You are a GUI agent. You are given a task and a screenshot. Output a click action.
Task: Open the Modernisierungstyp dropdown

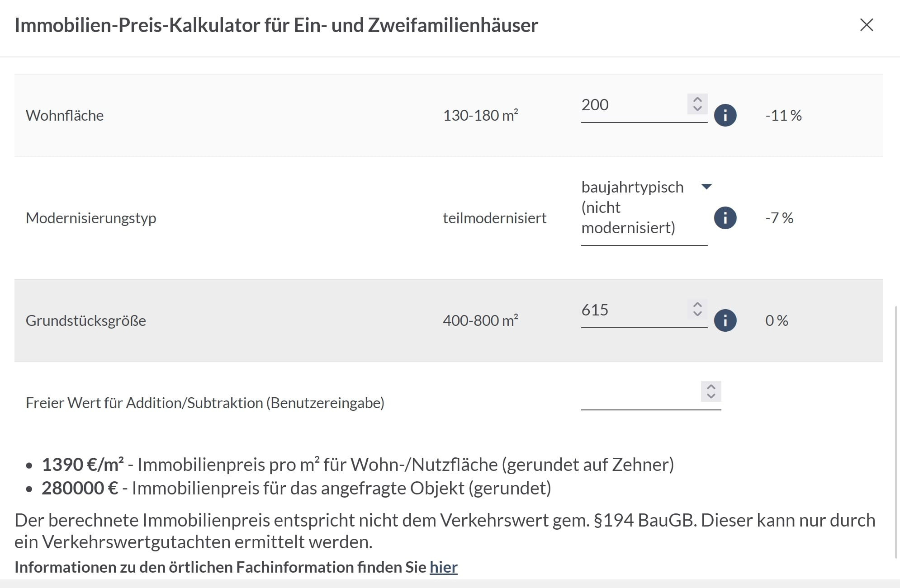(706, 187)
